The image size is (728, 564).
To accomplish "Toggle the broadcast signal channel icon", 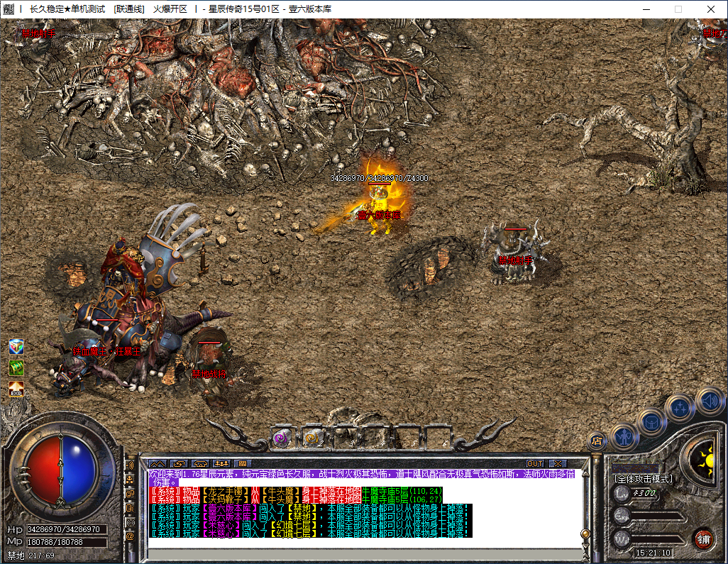I will pyautogui.click(x=131, y=523).
